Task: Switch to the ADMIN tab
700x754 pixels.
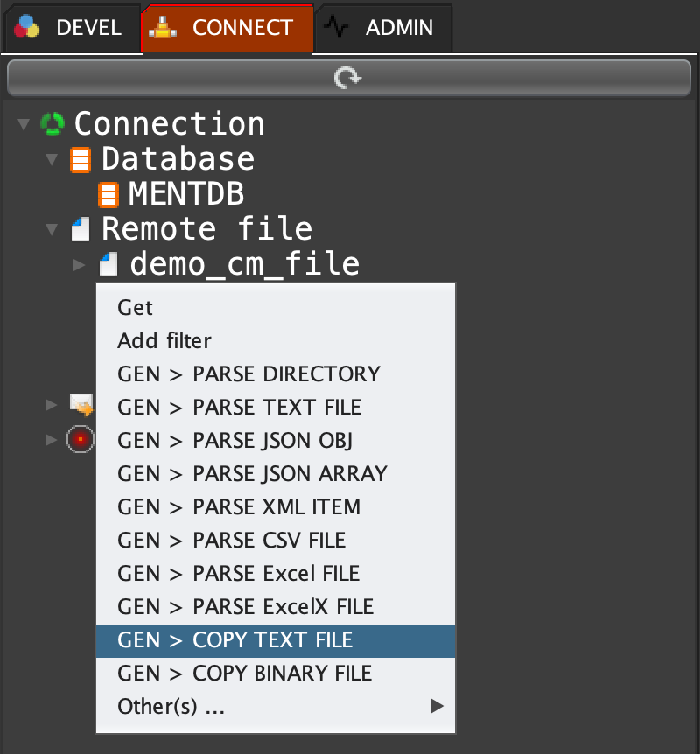Action: 385,27
